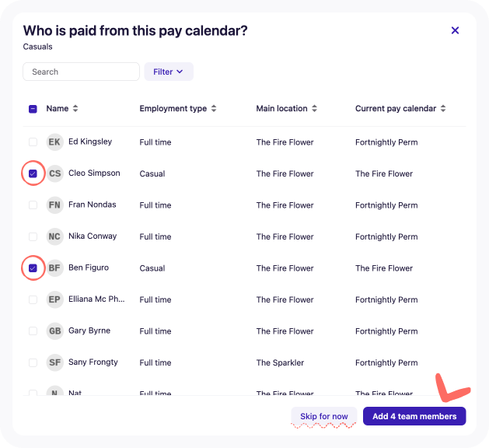The width and height of the screenshot is (489, 448).
Task: Open the Filter dropdown
Action: point(169,72)
